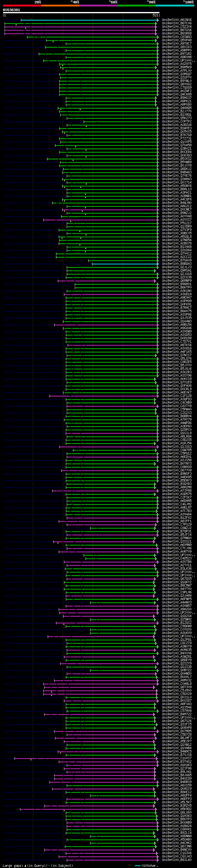
Task: Select the UniRef100_Q3J535 label
Action: click(x=176, y=318)
